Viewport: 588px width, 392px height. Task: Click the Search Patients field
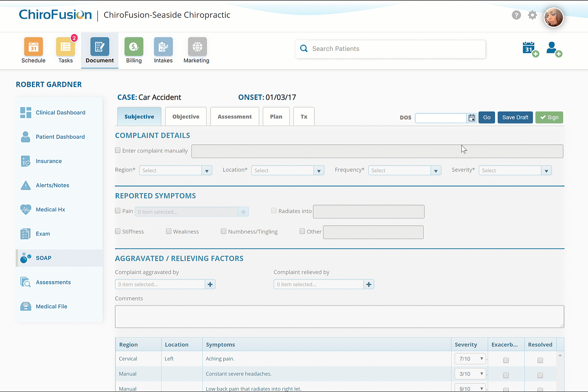click(x=391, y=49)
